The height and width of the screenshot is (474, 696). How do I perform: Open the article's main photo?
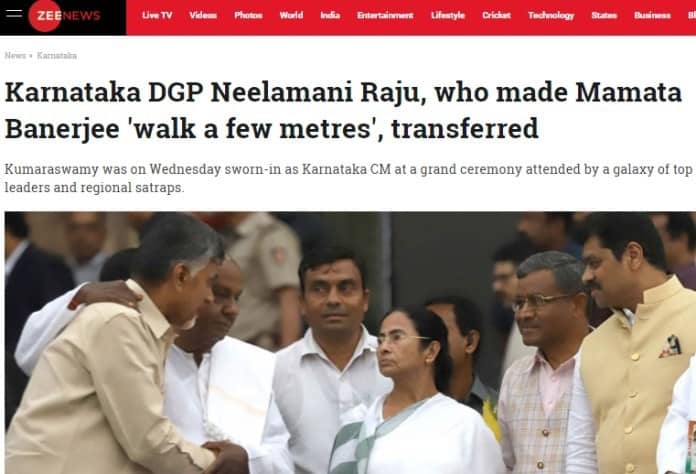click(x=350, y=343)
